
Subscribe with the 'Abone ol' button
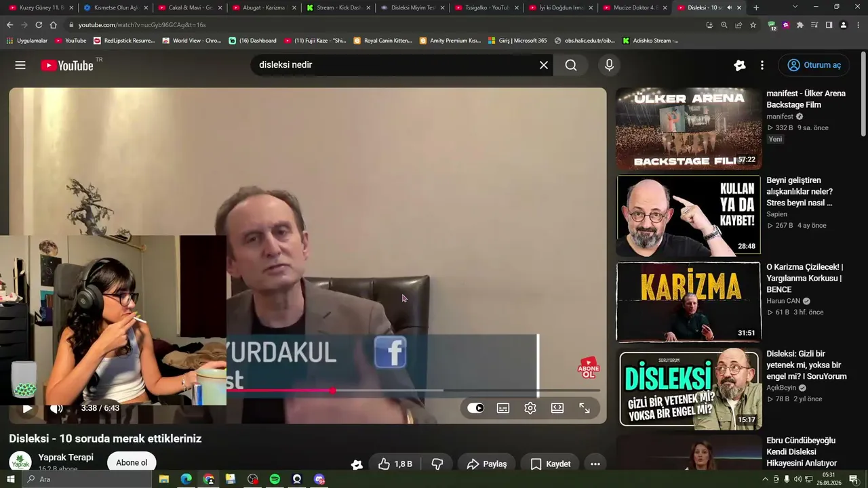click(132, 463)
